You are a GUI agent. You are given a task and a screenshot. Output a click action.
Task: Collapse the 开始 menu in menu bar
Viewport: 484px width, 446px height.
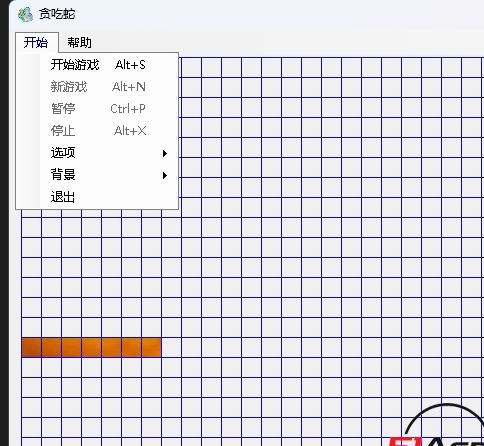36,42
